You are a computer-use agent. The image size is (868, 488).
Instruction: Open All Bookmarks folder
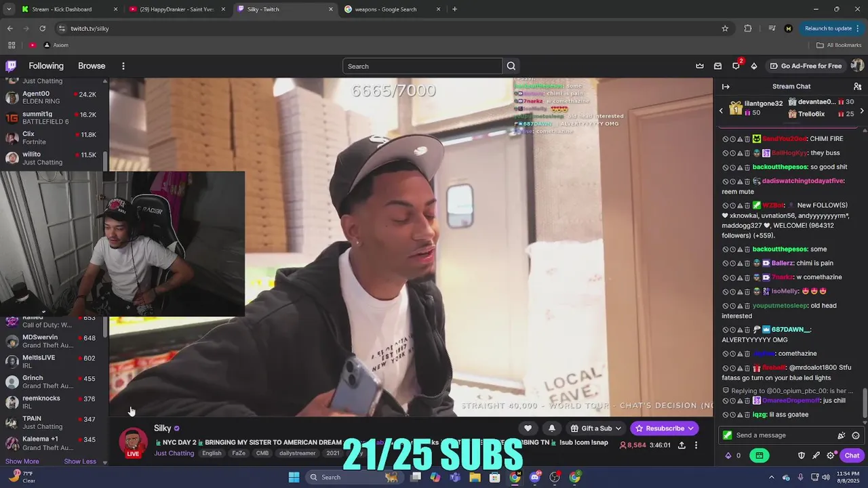(x=839, y=45)
